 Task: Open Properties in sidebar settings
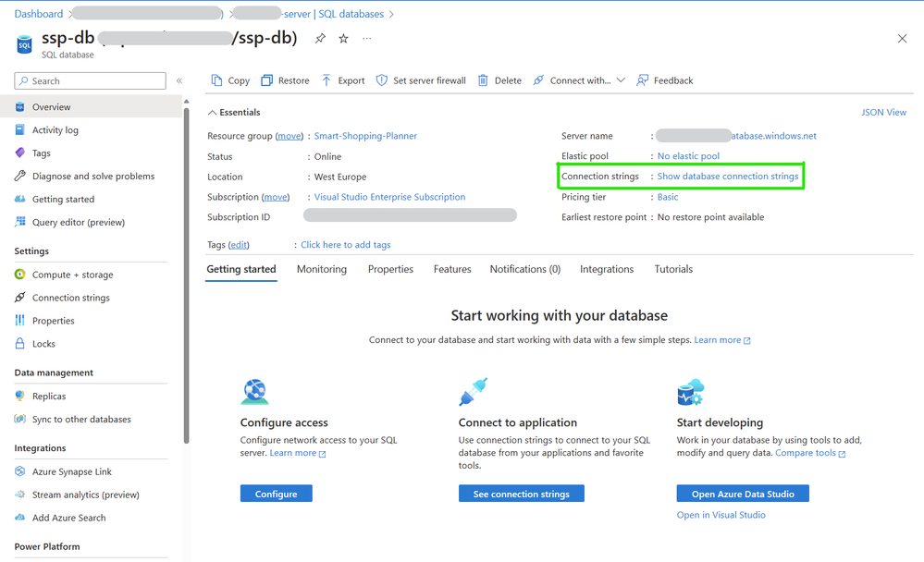tap(53, 321)
